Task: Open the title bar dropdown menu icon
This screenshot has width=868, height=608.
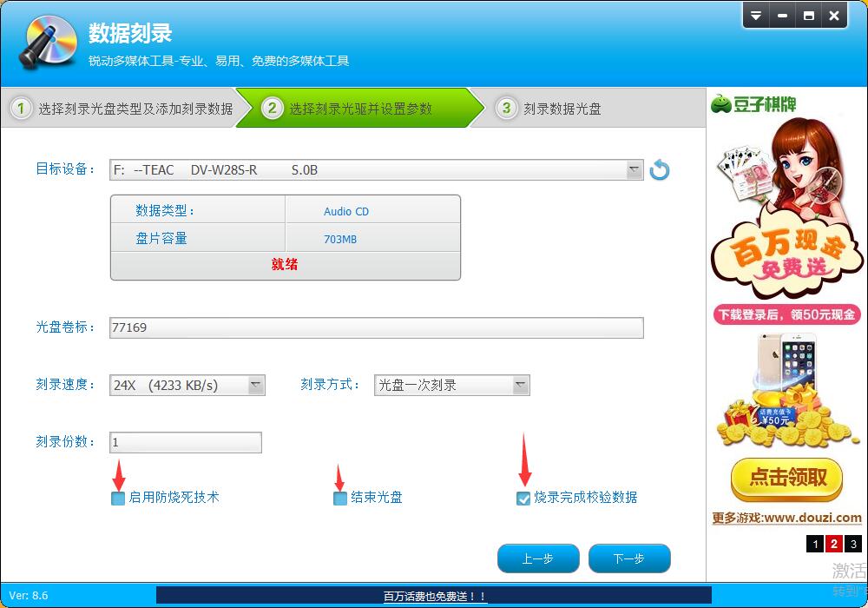Action: pos(756,16)
